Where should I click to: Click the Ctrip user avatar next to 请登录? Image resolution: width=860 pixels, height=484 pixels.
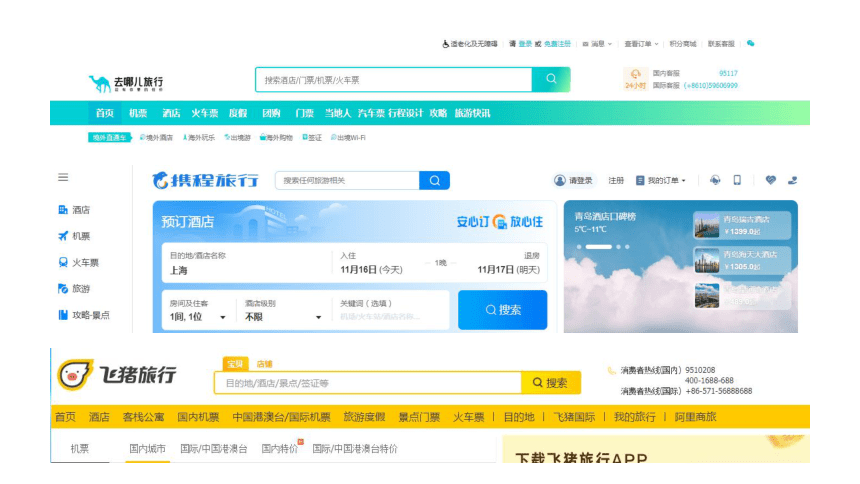pos(559,180)
